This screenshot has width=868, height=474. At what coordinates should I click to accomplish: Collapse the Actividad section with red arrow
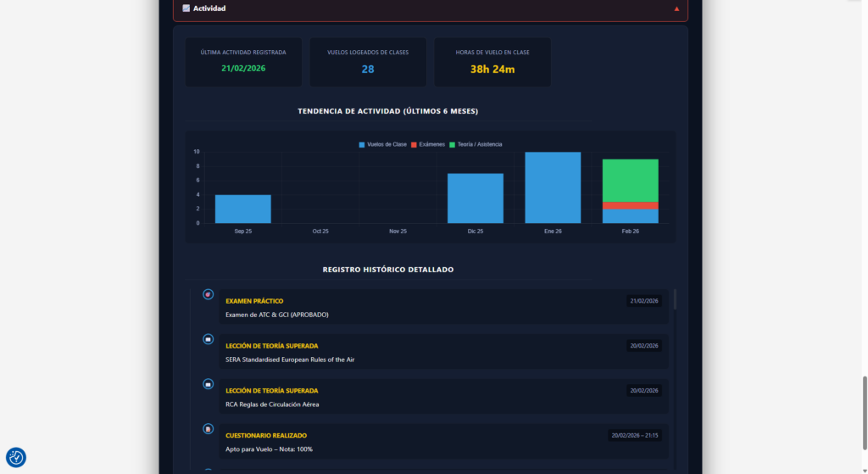(676, 8)
